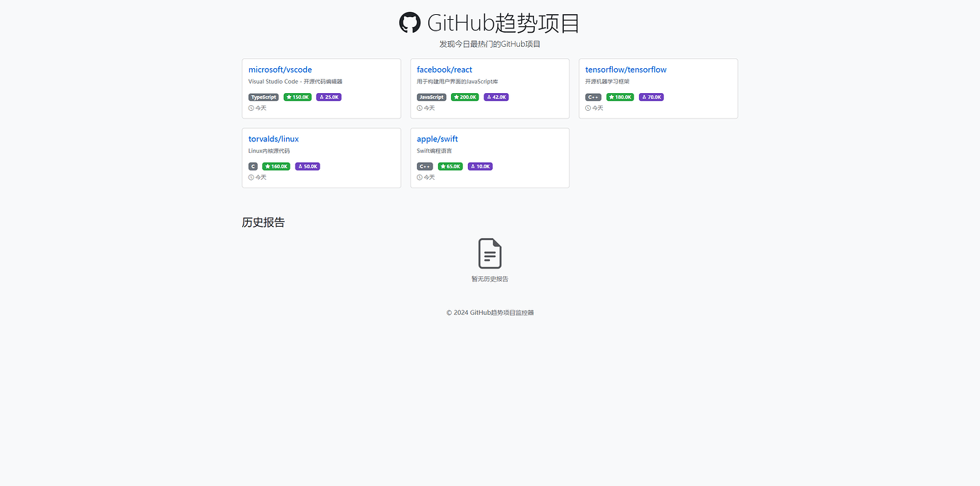Expand the 历史报告 section
This screenshot has height=486, width=980.
coord(263,222)
